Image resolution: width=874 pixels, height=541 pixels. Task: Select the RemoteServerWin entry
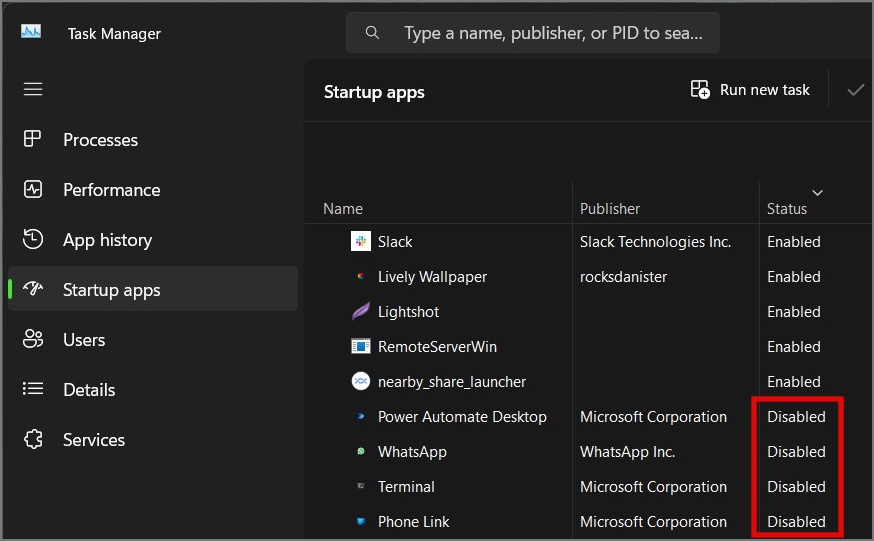437,347
